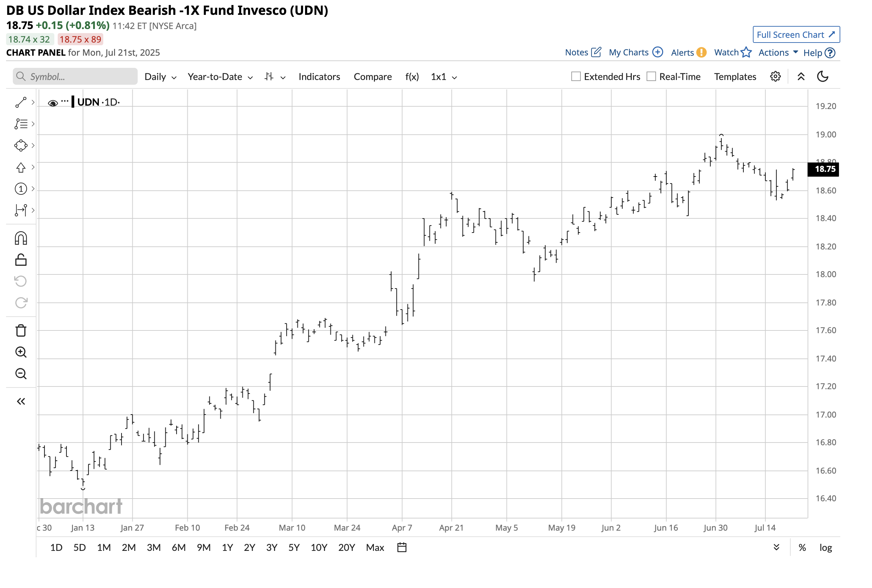Click the Watch link
This screenshot has width=872, height=588.
pyautogui.click(x=726, y=53)
